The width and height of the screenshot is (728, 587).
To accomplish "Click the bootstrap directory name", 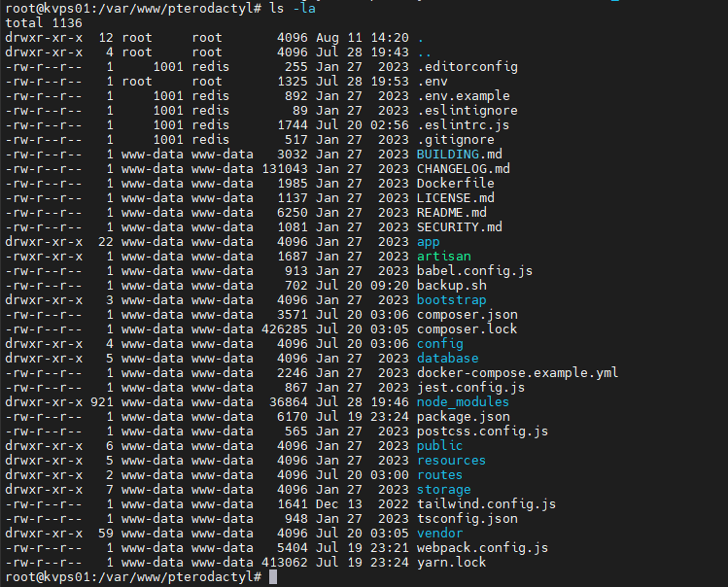I will [x=452, y=300].
